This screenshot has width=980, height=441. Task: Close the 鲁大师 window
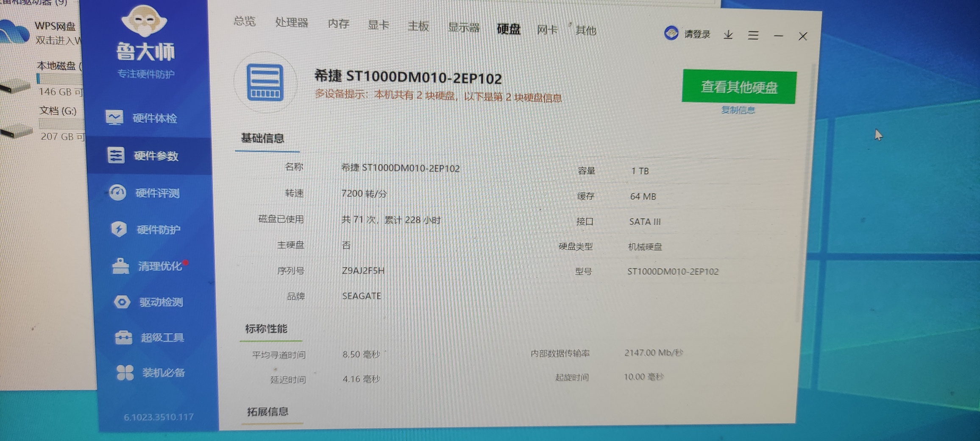pyautogui.click(x=803, y=36)
